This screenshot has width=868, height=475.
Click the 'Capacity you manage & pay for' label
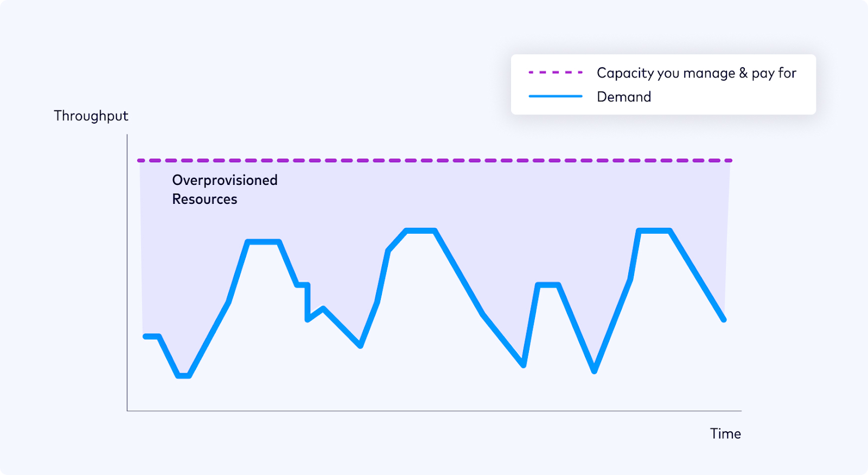pyautogui.click(x=696, y=73)
